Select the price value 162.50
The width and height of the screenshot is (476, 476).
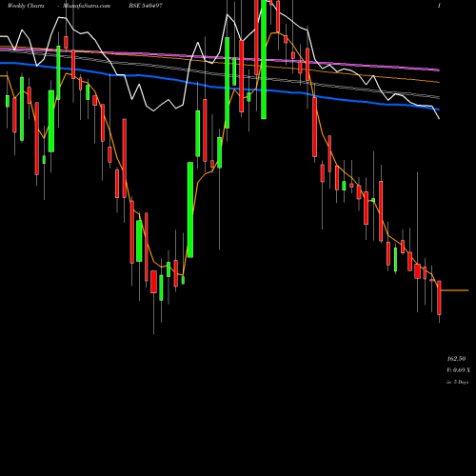[x=456, y=359]
